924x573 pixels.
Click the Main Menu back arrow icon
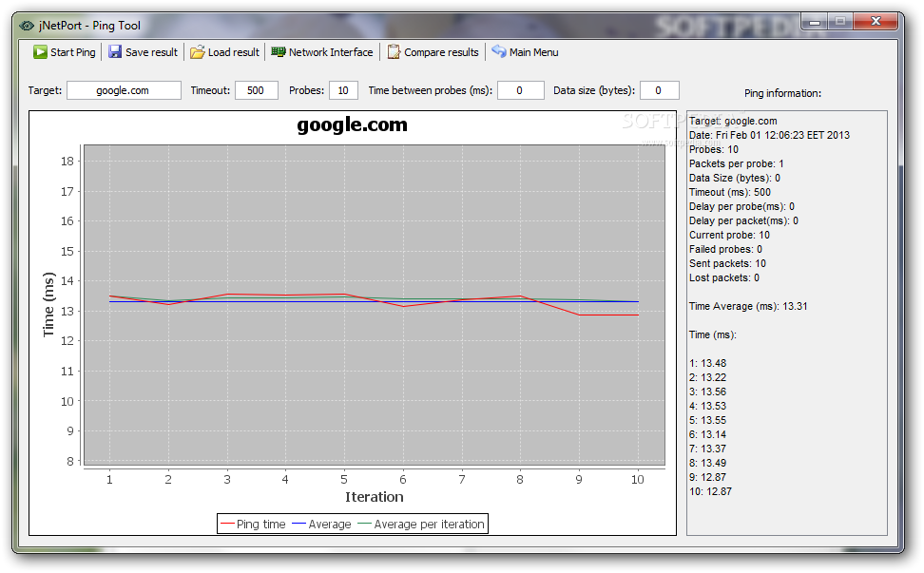pos(498,51)
